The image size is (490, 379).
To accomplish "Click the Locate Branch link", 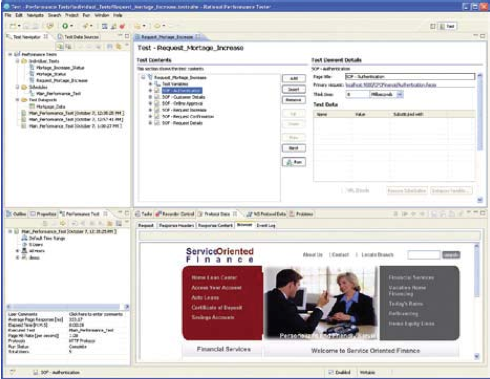I will tap(377, 255).
